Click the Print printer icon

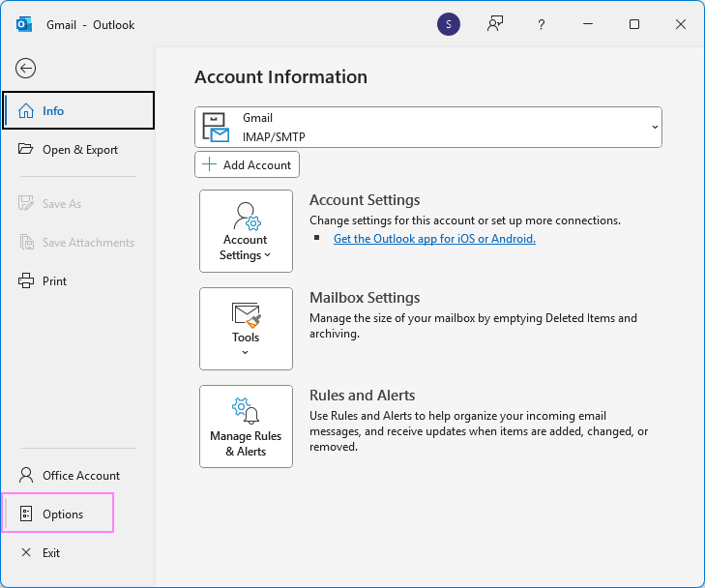pos(26,281)
